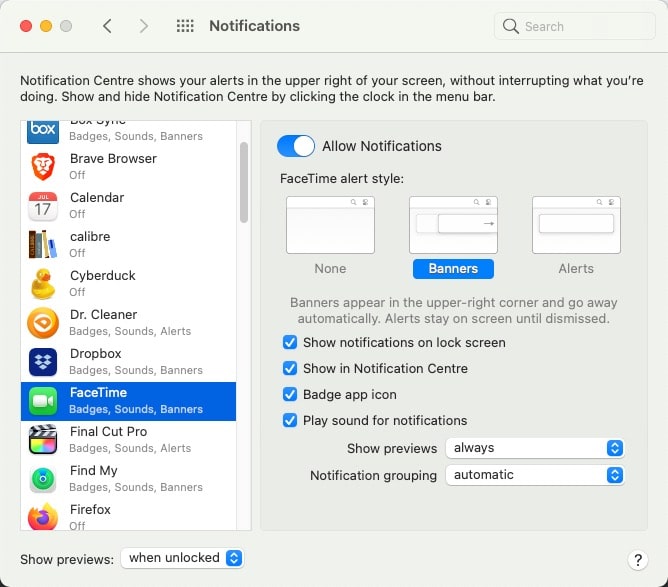The image size is (668, 587).
Task: Click the app list vertical scrollbar
Action: coord(244,182)
